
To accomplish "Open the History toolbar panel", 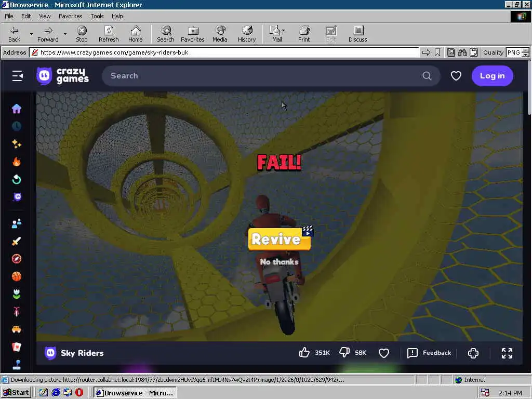I will (247, 34).
